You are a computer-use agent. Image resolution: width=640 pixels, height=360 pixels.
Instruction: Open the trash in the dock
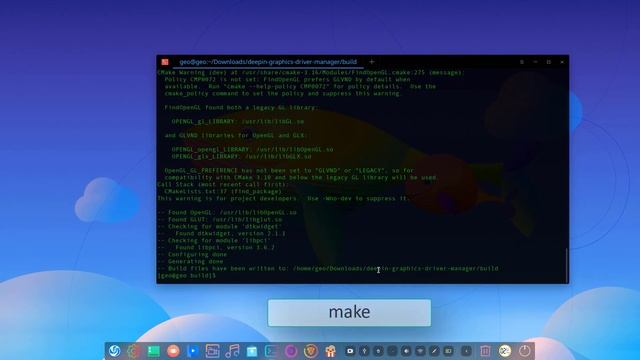click(x=485, y=351)
